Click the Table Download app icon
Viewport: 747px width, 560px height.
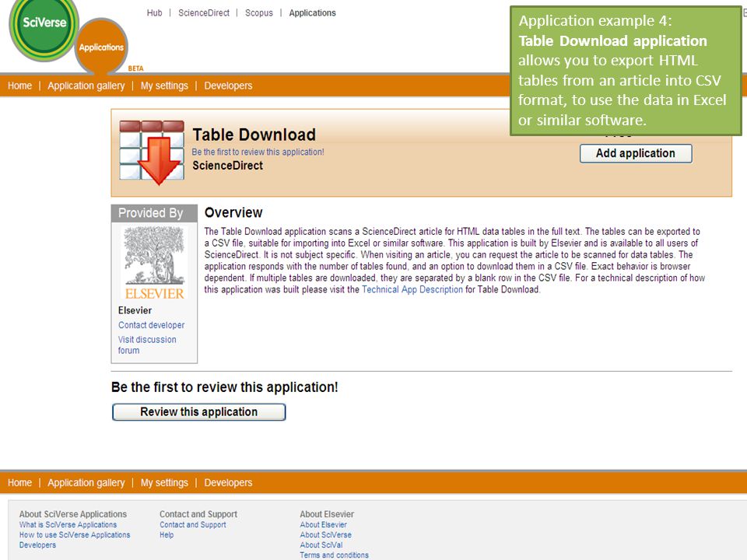(152, 152)
